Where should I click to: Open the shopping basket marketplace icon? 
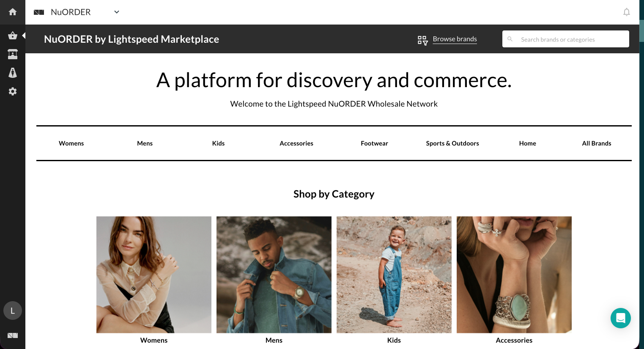(13, 36)
